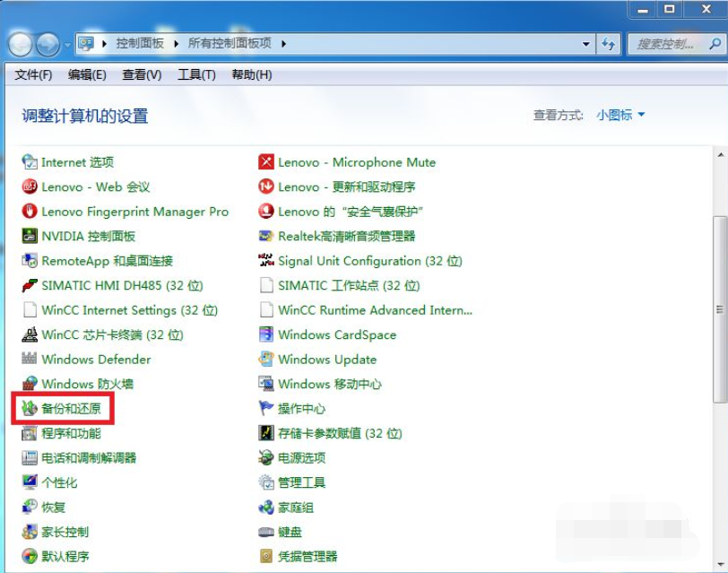728x573 pixels.
Task: Click the 默认程序 icon
Action: (x=30, y=556)
